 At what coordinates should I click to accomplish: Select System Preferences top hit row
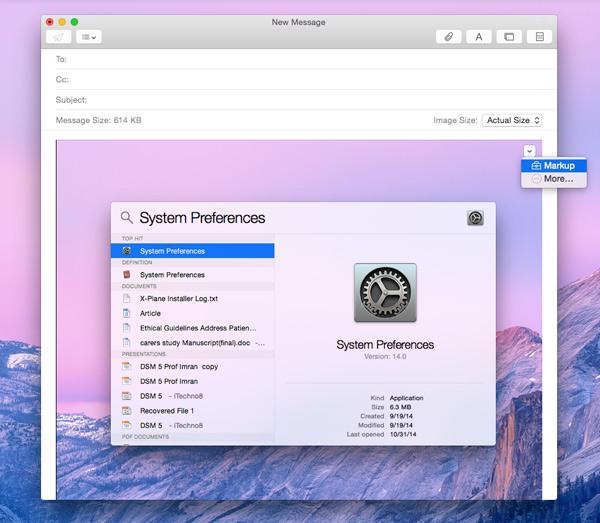point(192,251)
